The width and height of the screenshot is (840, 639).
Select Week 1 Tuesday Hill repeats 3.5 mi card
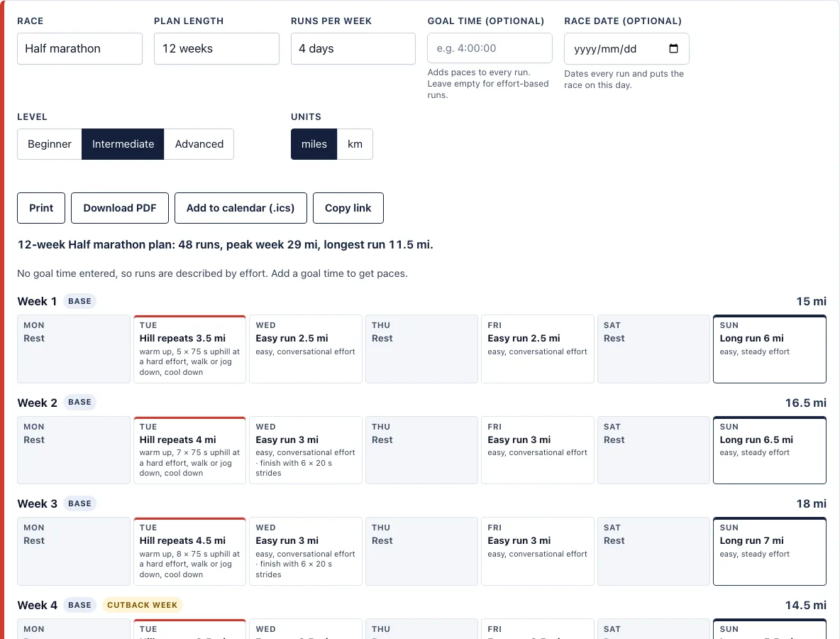(189, 349)
